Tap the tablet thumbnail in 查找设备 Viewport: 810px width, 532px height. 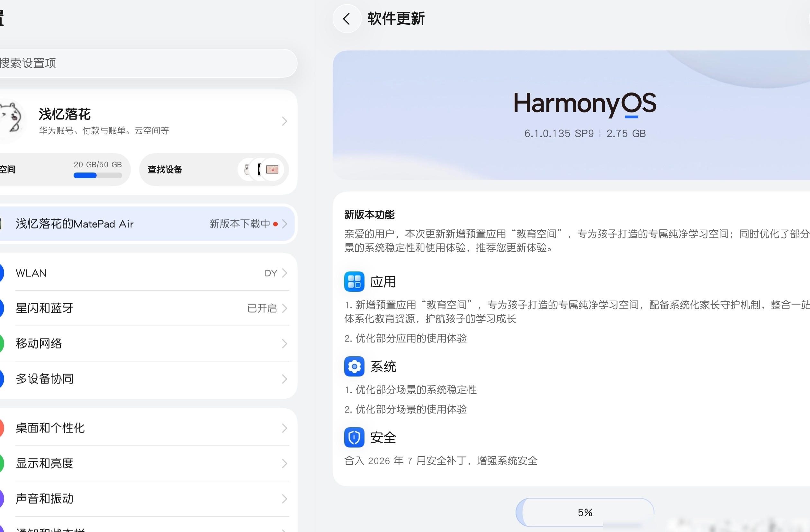(272, 169)
